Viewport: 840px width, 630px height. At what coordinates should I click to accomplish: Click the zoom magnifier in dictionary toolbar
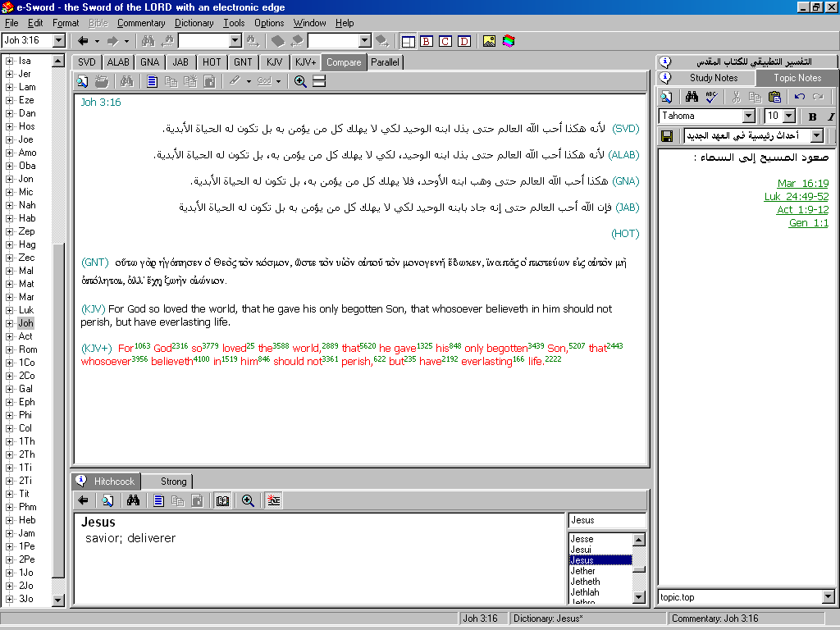click(x=248, y=501)
